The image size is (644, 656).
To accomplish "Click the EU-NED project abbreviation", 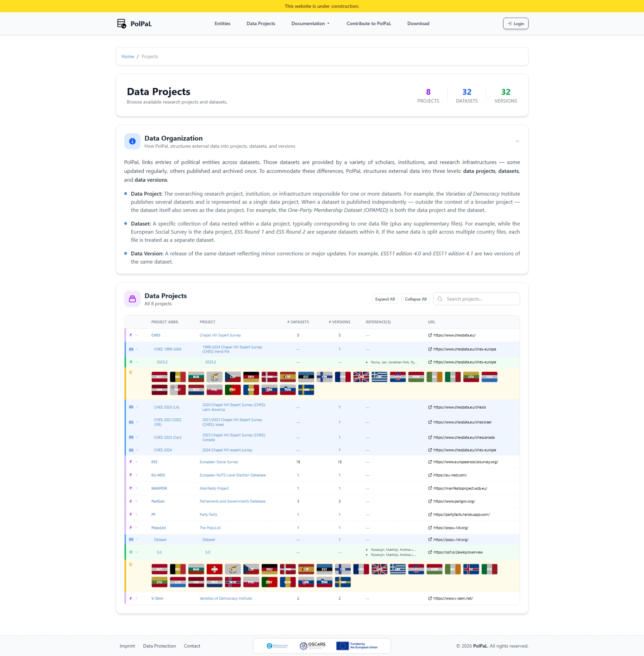I will pyautogui.click(x=158, y=475).
